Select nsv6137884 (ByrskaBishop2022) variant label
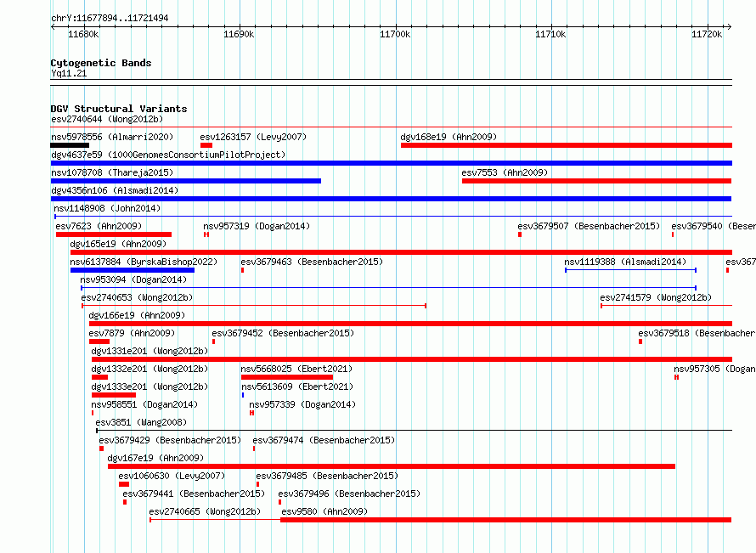756x553 pixels. pos(144,262)
